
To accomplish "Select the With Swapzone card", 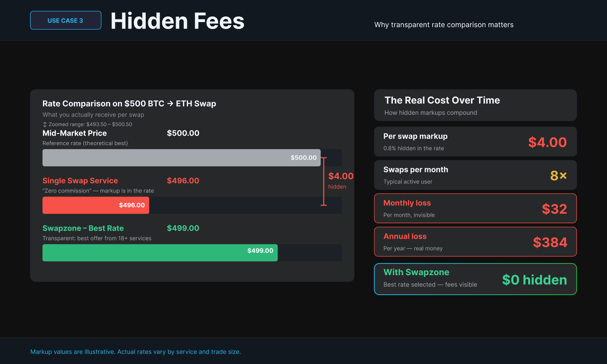I will pos(475,279).
